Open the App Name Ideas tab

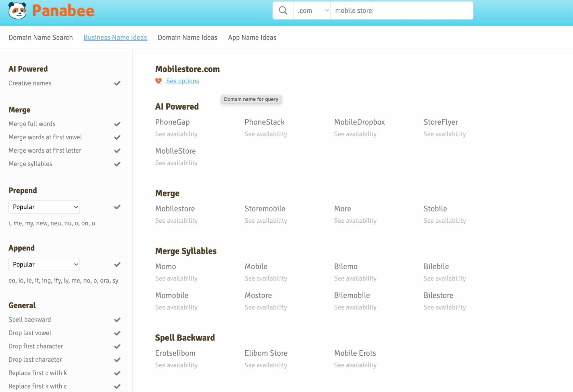252,38
